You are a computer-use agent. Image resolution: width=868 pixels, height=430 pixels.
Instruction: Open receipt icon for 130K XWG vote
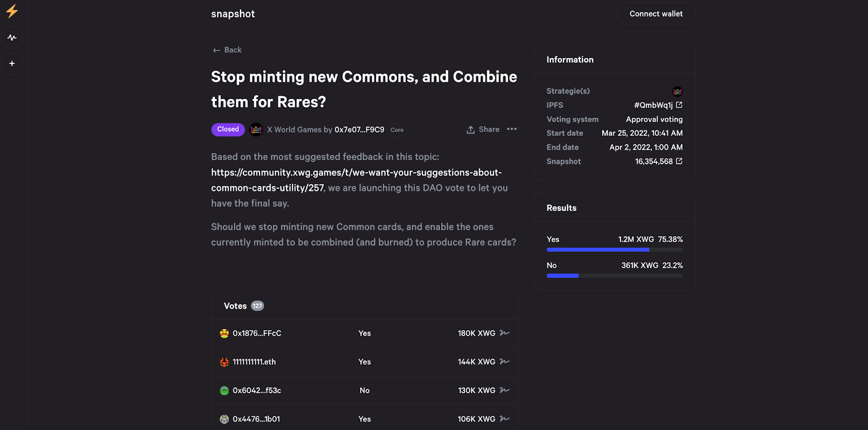[505, 390]
